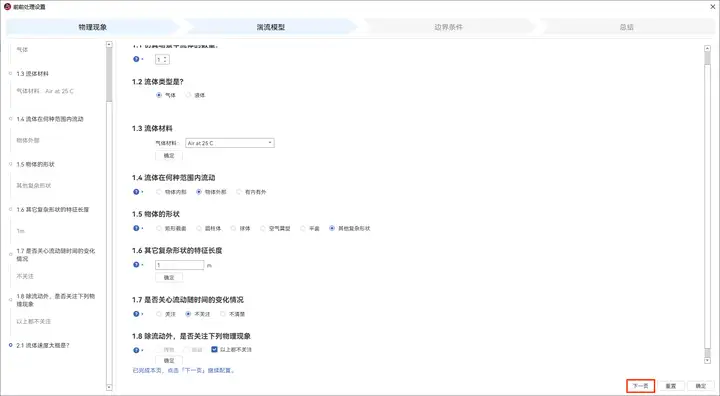Screen dimensions: 720x396
Task: Click sidebar text '气体材料: Air at 25 C'
Action: pyautogui.click(x=45, y=91)
